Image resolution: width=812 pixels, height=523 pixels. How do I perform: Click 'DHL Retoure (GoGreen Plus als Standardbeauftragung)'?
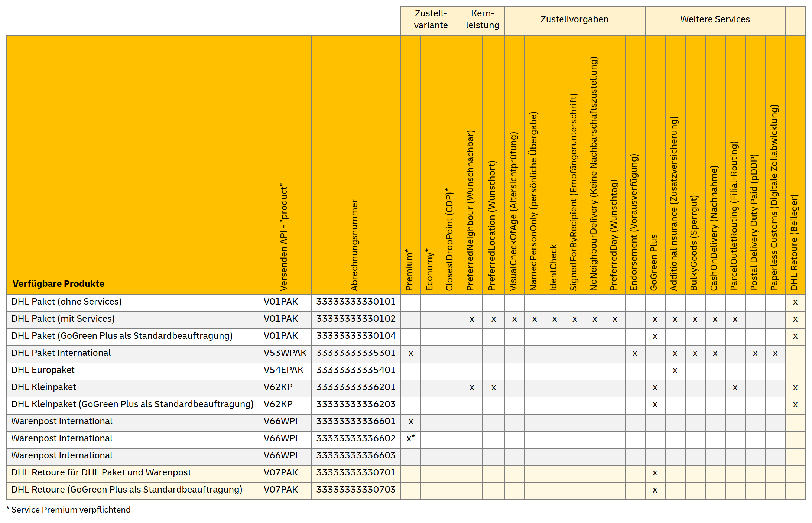(x=127, y=490)
